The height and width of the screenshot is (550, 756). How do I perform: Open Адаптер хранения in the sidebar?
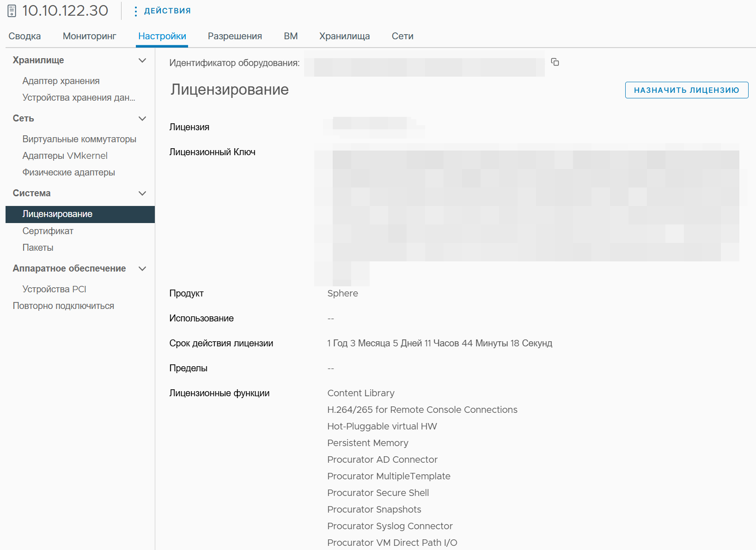[61, 81]
